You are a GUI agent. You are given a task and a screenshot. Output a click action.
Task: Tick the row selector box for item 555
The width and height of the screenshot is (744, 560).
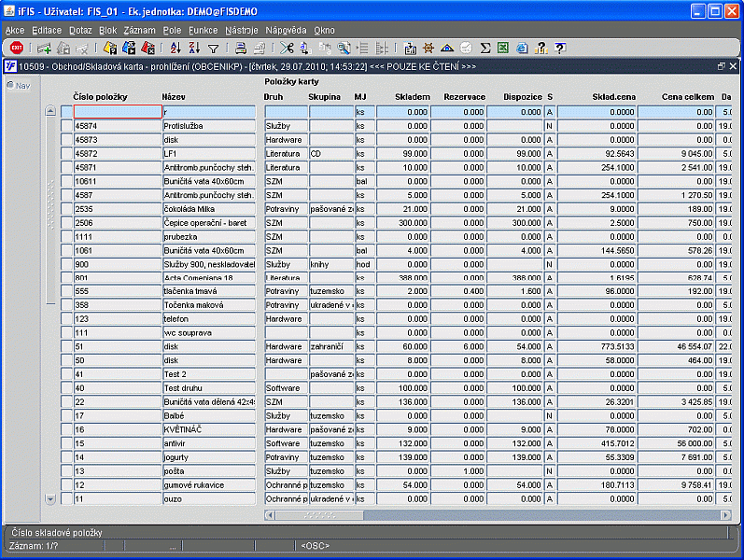pos(67,291)
